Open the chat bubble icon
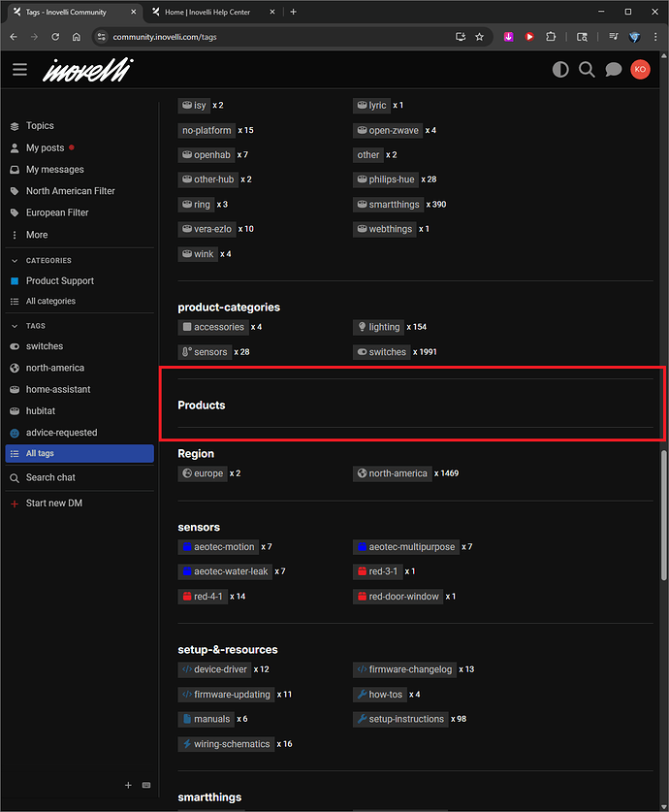Screen dimensions: 669x812 (613, 70)
